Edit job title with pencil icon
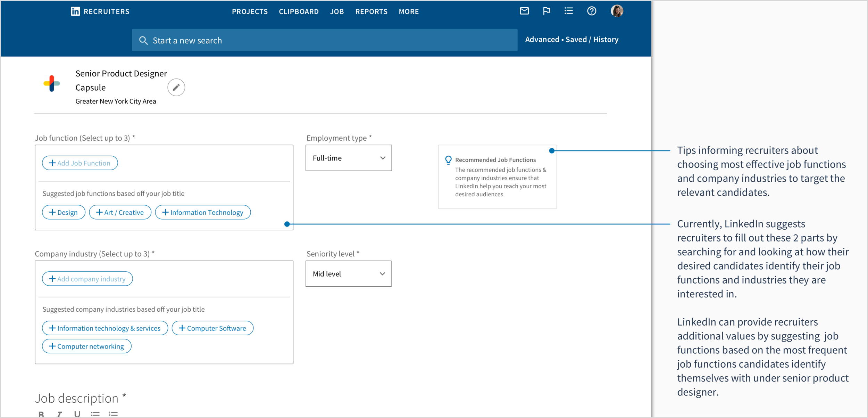 176,87
